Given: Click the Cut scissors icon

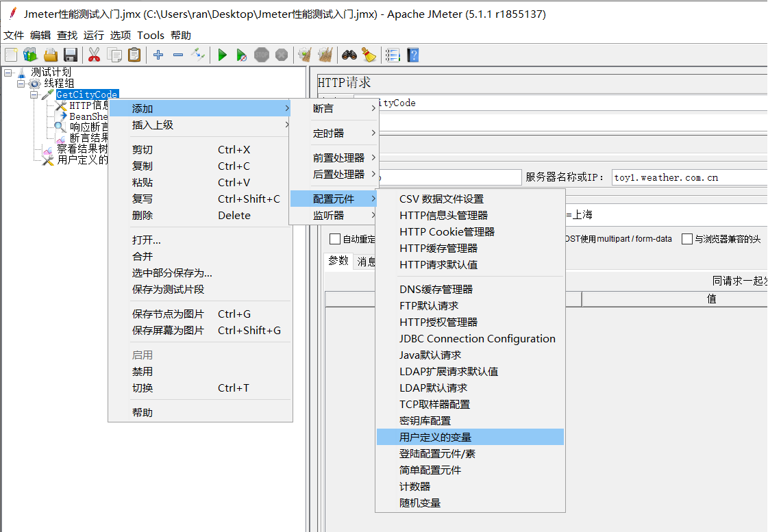Looking at the screenshot, I should tap(94, 55).
